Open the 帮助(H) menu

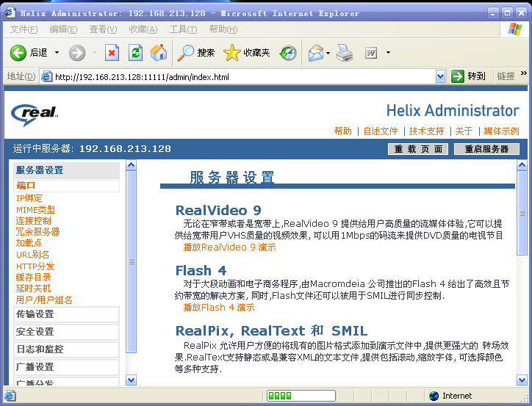(x=223, y=29)
